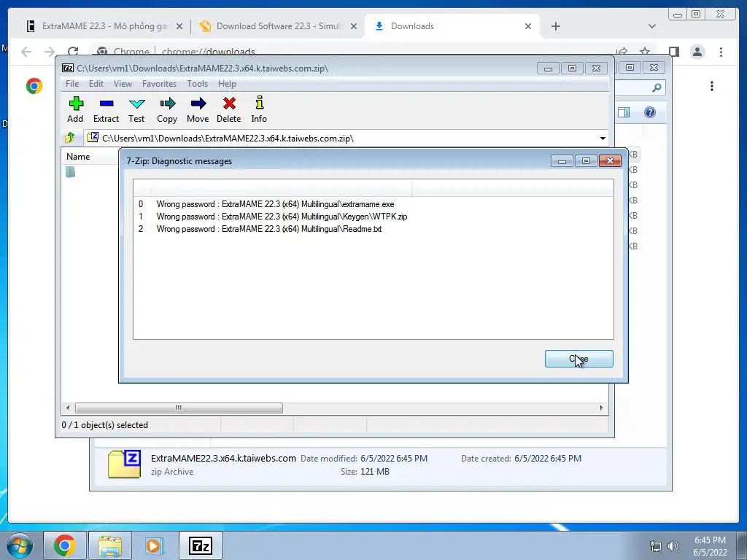
Task: Open the File menu in 7-Zip
Action: [72, 84]
